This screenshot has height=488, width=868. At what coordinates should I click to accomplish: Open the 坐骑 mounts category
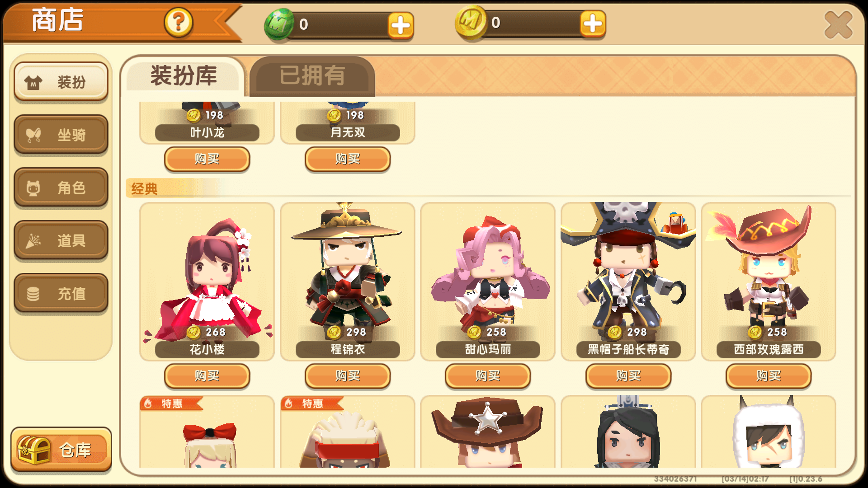coord(61,135)
